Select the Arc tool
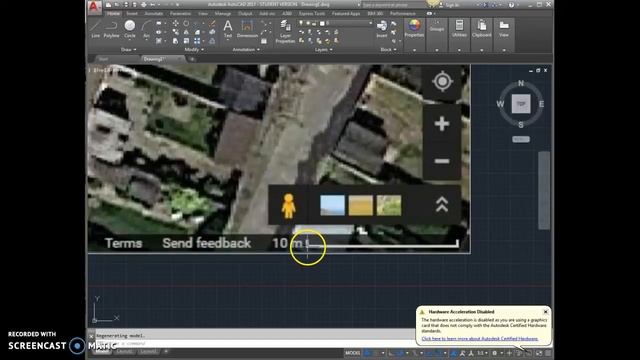 (146, 29)
